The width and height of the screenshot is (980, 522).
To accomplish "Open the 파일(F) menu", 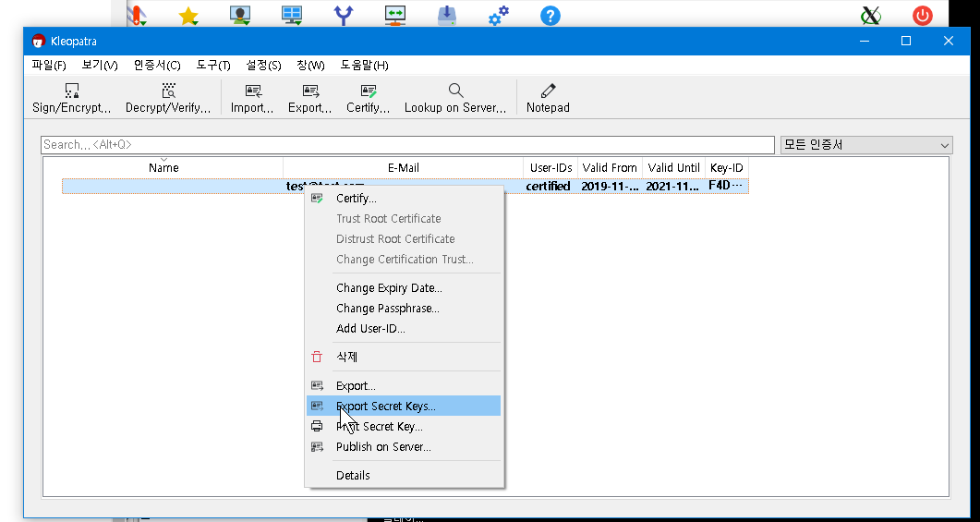I will pyautogui.click(x=49, y=65).
